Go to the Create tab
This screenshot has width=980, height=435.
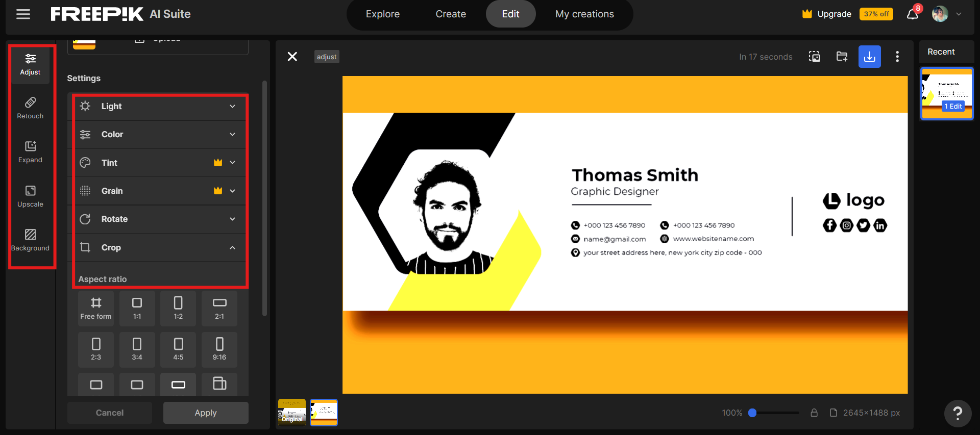pos(451,14)
